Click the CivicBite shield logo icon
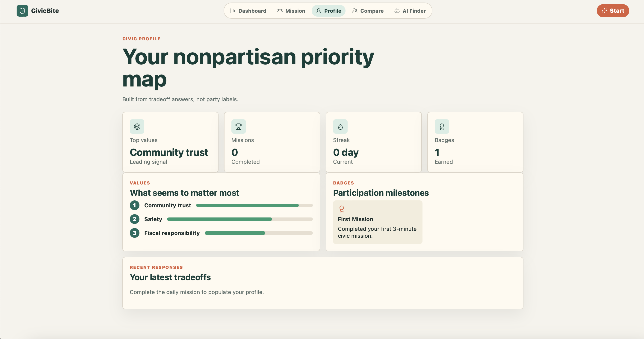Screen dimensions: 644x339 [x=22, y=11]
